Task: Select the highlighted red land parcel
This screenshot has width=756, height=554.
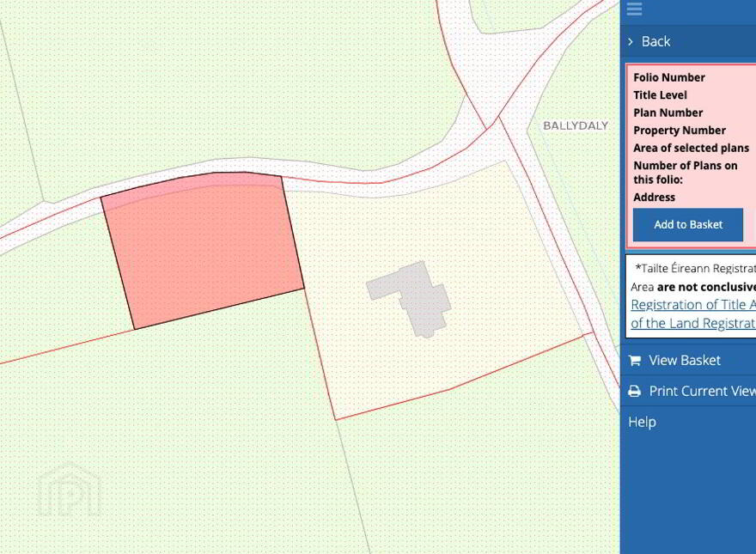Action: (x=203, y=251)
